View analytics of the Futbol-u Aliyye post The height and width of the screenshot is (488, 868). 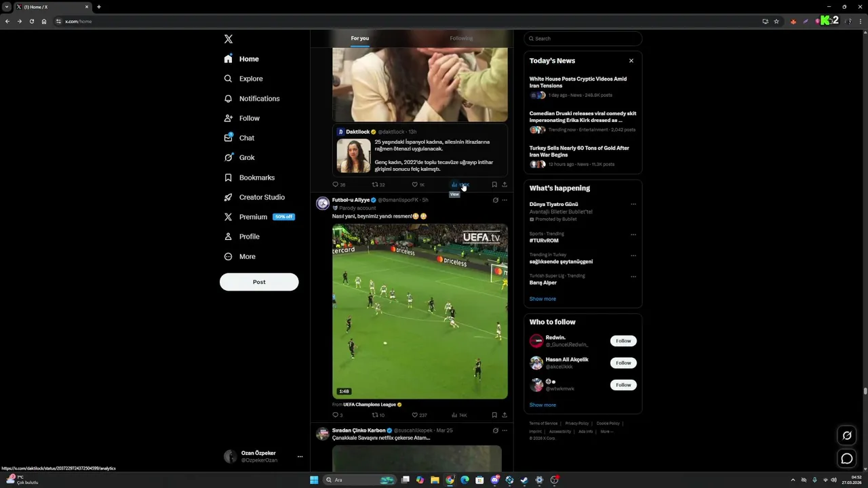[459, 415]
